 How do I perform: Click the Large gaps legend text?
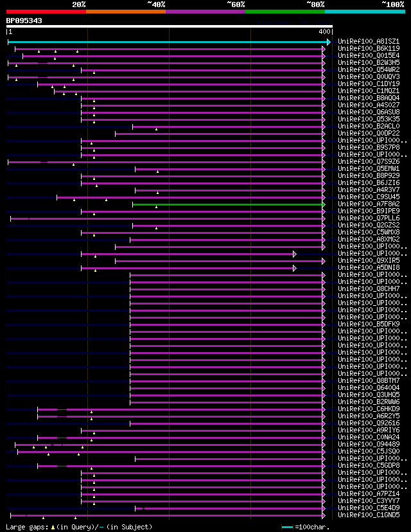coord(79,527)
